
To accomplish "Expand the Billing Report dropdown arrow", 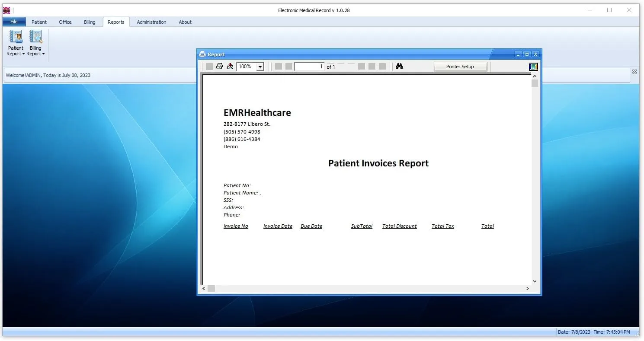I will [x=43, y=54].
